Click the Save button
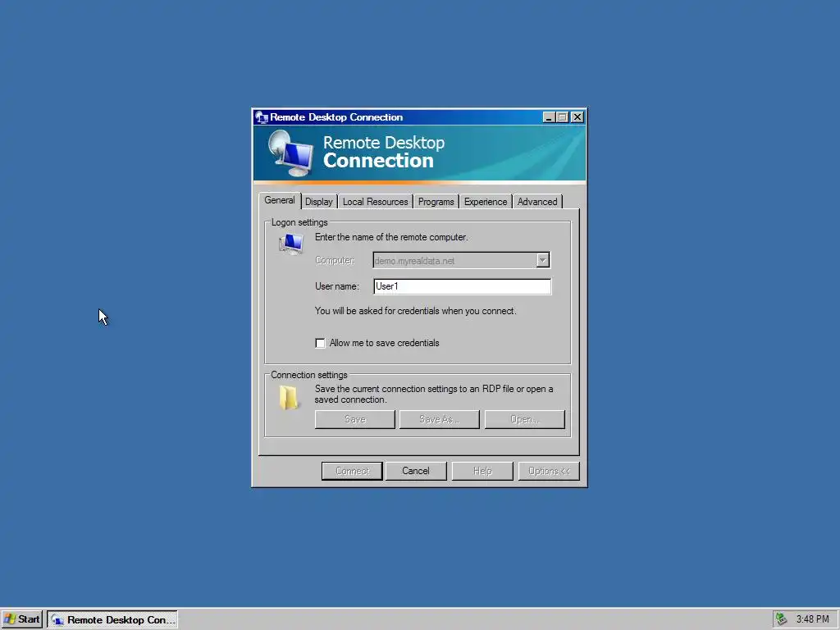The width and height of the screenshot is (840, 630). (x=354, y=419)
